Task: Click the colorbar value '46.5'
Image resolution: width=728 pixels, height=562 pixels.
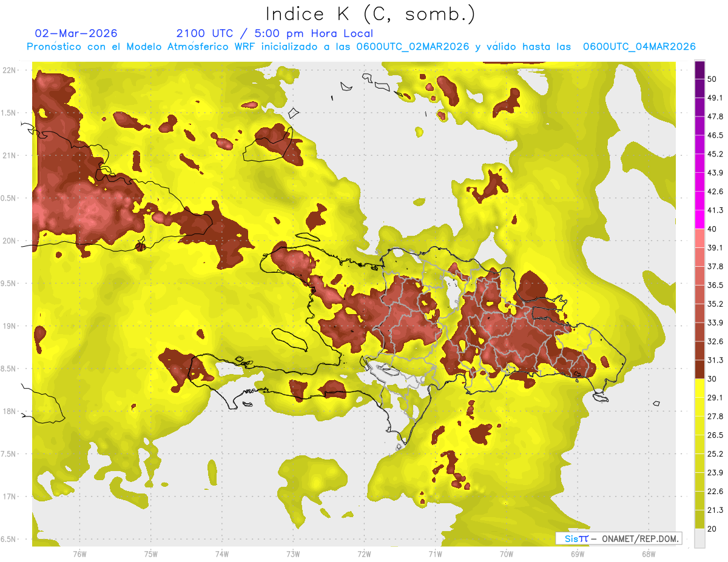Action: click(715, 136)
